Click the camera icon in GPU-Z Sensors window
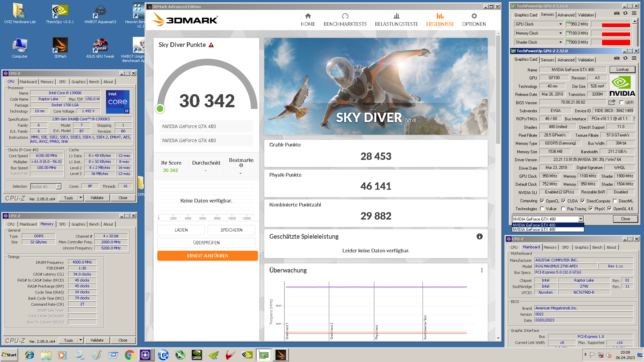 pyautogui.click(x=616, y=13)
